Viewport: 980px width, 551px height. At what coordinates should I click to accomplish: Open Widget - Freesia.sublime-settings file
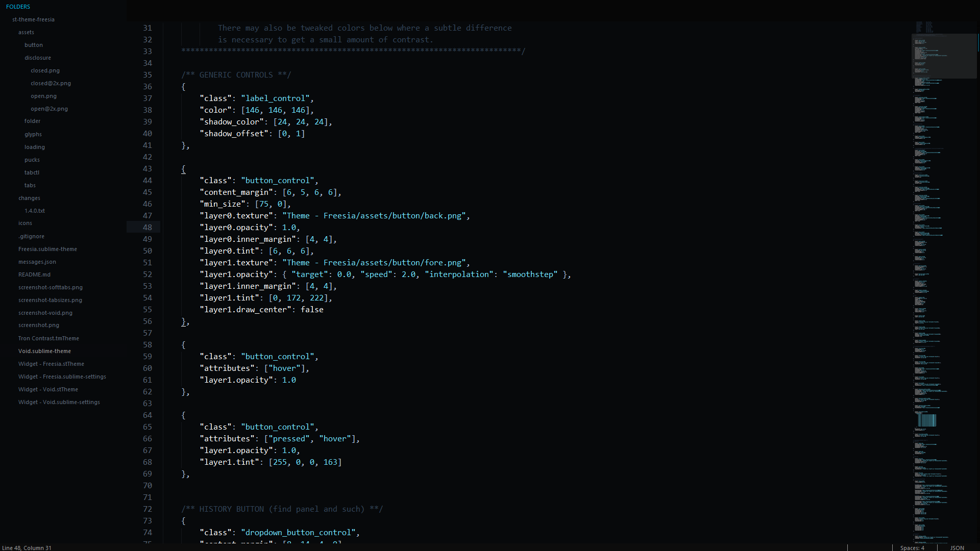(x=62, y=377)
